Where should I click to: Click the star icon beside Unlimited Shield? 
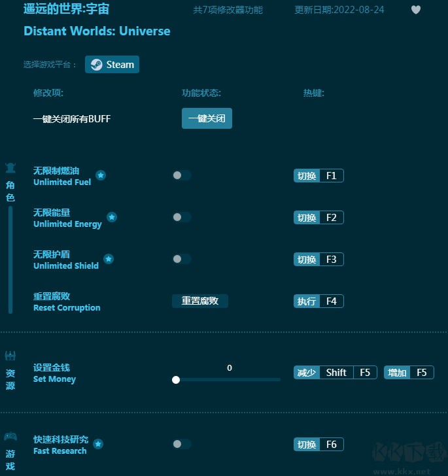[109, 259]
